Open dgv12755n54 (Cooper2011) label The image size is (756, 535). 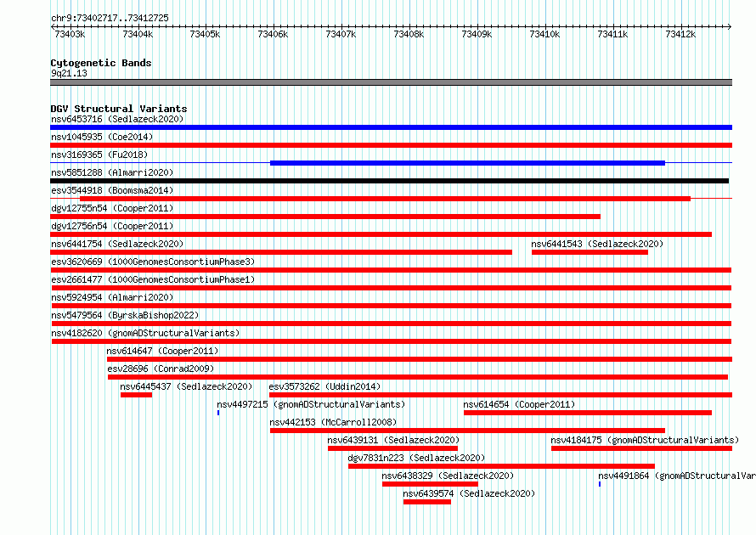[x=112, y=208]
